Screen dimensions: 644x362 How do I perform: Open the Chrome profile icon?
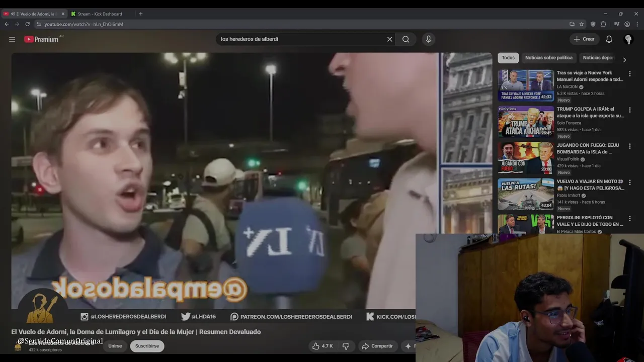tap(627, 24)
